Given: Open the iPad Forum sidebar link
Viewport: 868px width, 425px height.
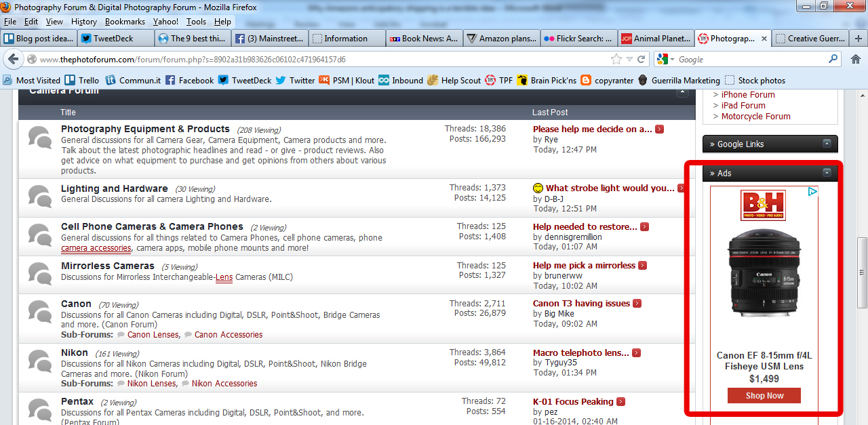Looking at the screenshot, I should pyautogui.click(x=743, y=106).
